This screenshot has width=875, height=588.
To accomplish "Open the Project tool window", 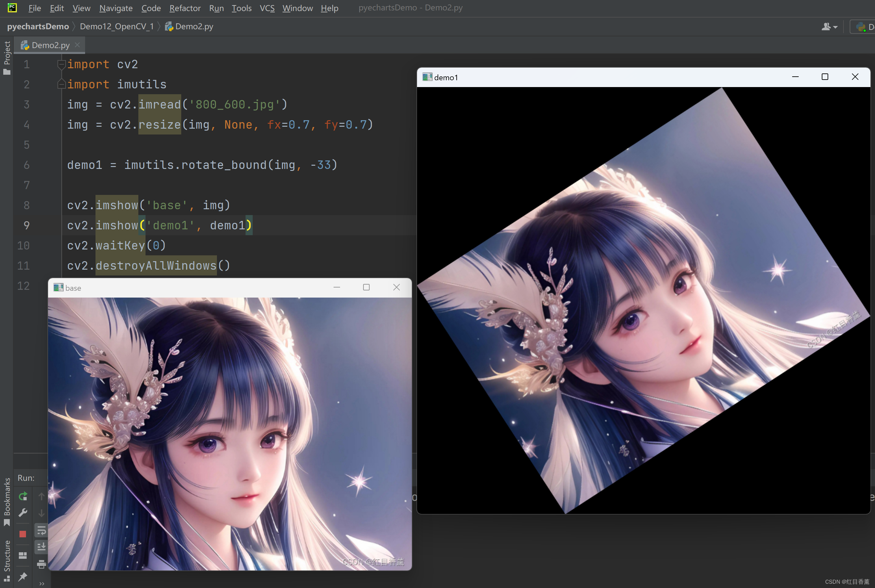I will [7, 58].
